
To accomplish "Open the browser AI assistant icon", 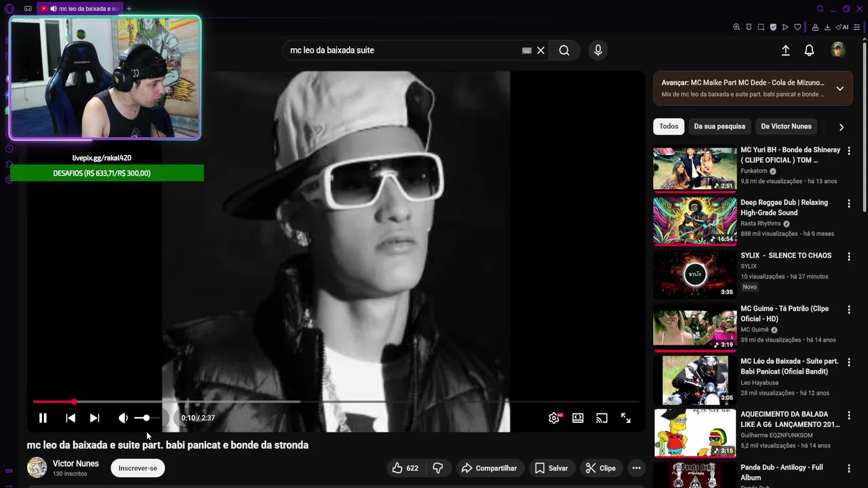I will (843, 28).
